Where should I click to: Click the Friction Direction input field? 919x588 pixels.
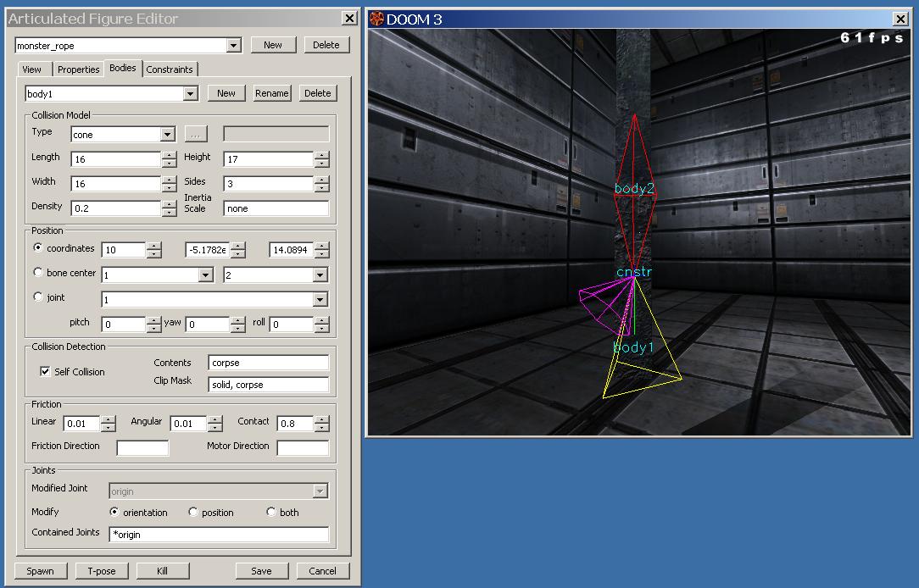(143, 448)
